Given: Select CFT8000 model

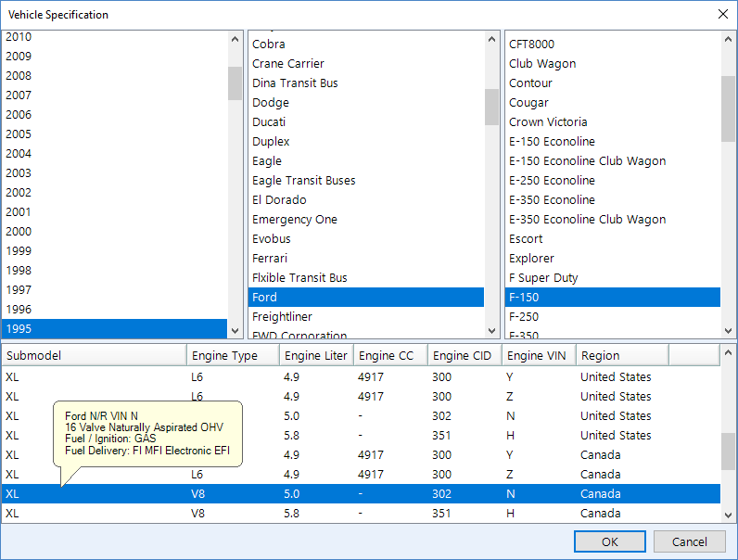Looking at the screenshot, I should tap(613, 45).
